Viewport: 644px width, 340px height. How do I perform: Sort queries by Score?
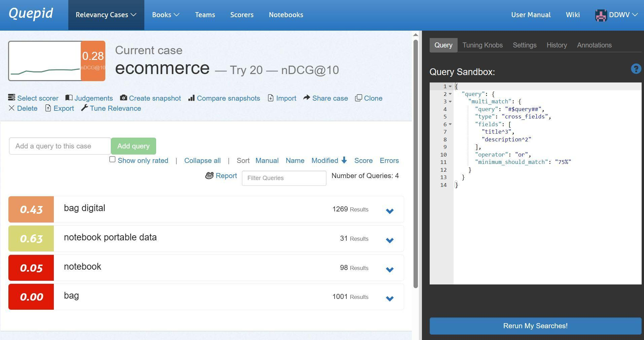point(363,161)
